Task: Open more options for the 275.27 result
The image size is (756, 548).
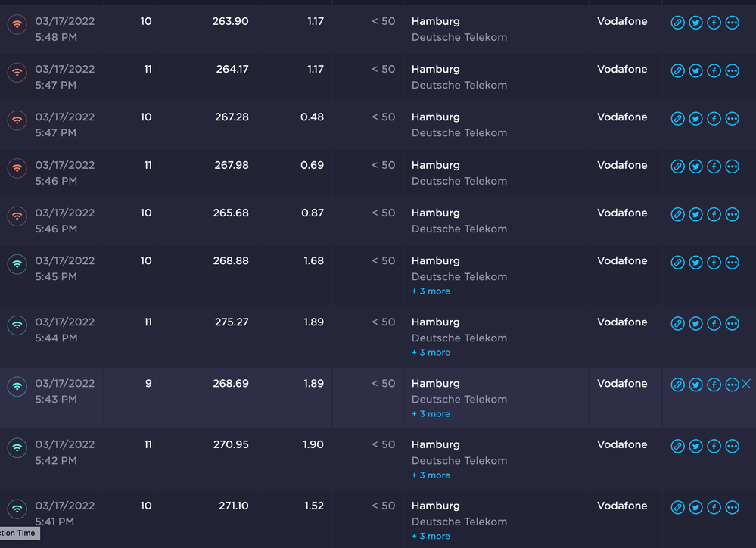Action: pos(732,324)
